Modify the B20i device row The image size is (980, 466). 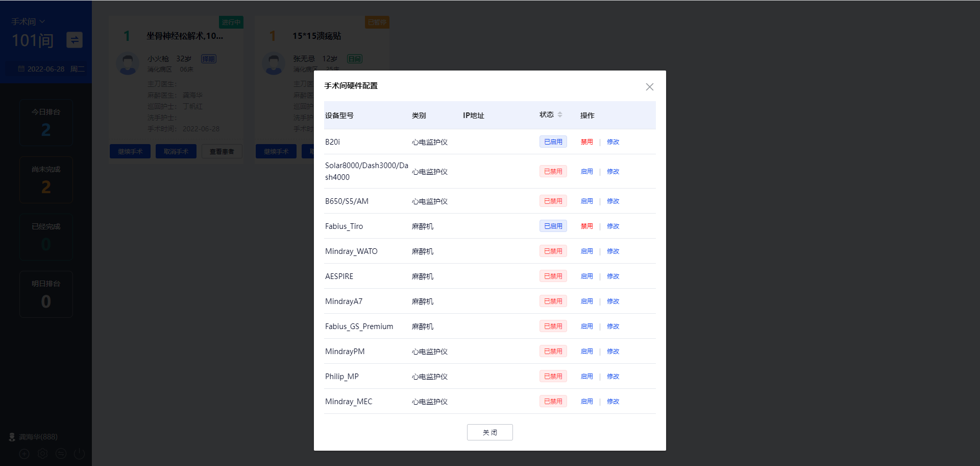(x=612, y=142)
